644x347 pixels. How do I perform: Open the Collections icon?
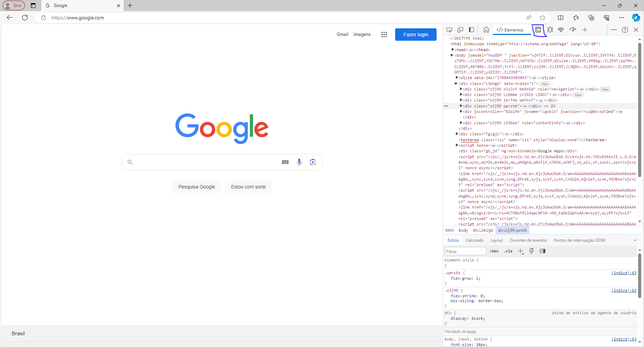[591, 18]
